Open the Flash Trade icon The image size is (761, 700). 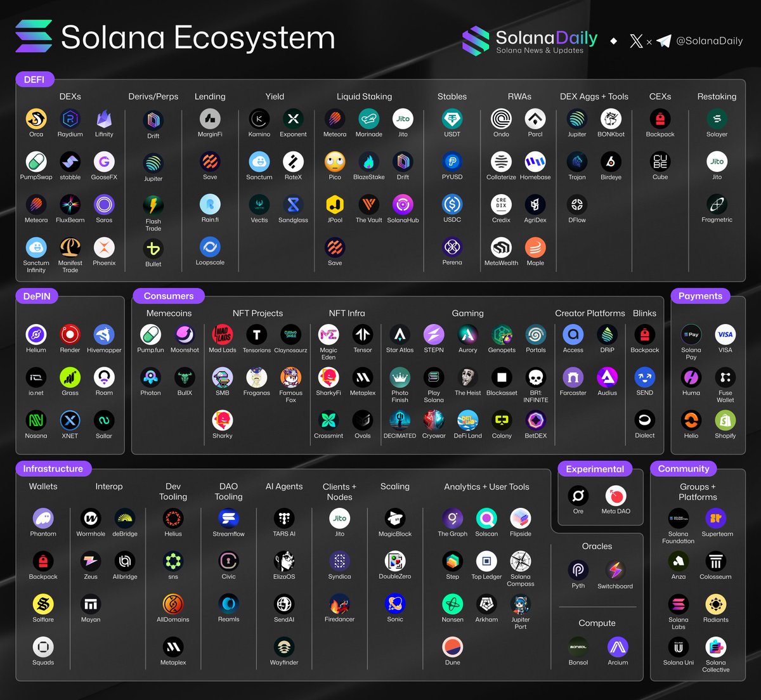(153, 205)
